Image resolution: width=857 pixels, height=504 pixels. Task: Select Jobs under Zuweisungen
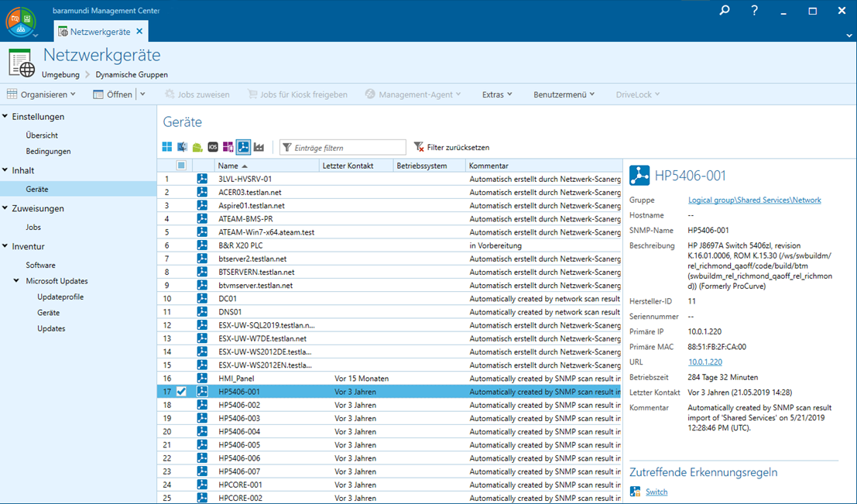click(x=33, y=227)
